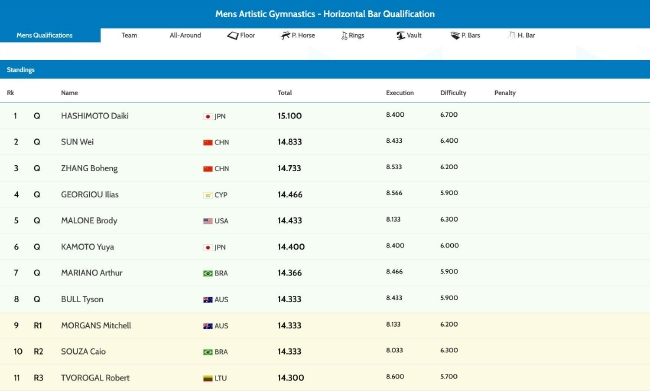Click the Difficulty column header
This screenshot has height=391, width=650.
pos(453,92)
